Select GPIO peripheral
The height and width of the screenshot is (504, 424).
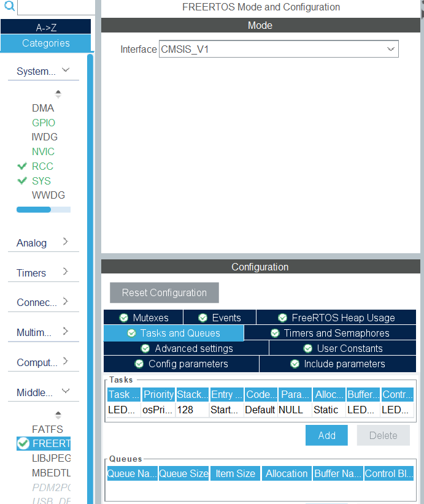click(44, 123)
